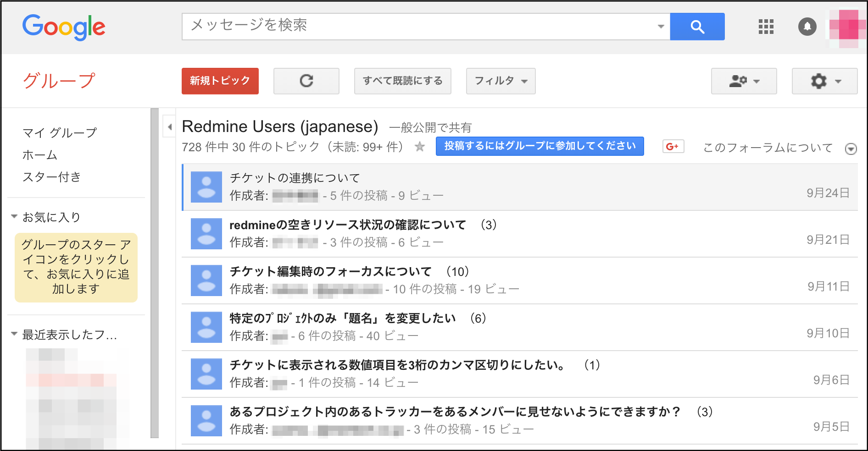Click the refresh button
The image size is (868, 451).
306,81
